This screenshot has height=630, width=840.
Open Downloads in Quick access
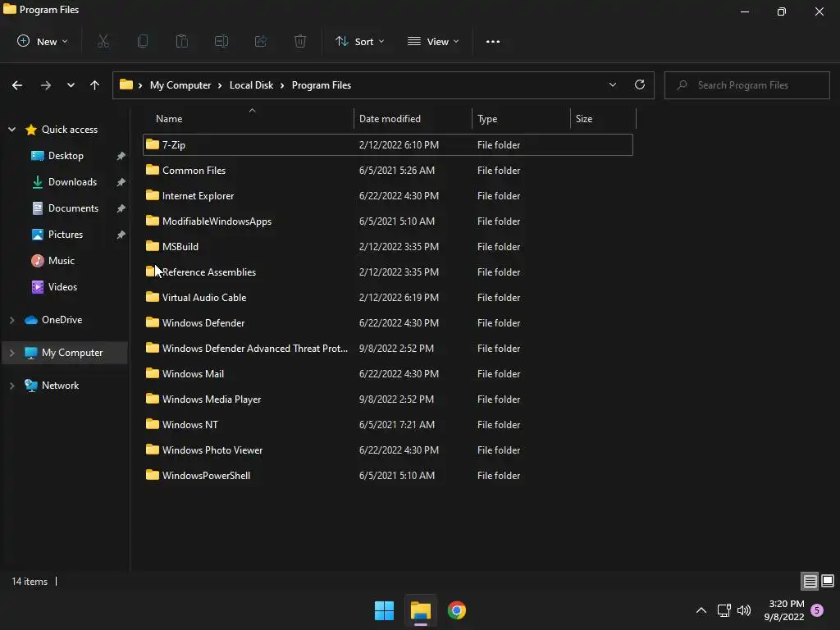(x=72, y=181)
